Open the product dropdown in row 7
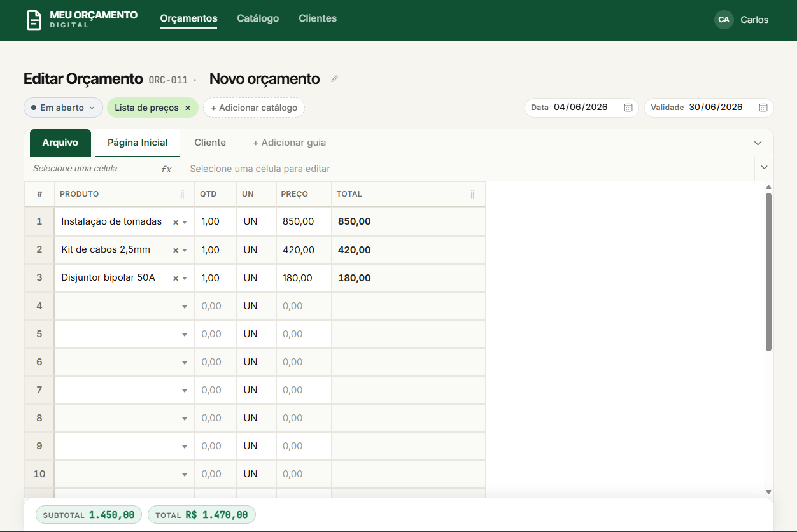The height and width of the screenshot is (532, 797). [185, 391]
